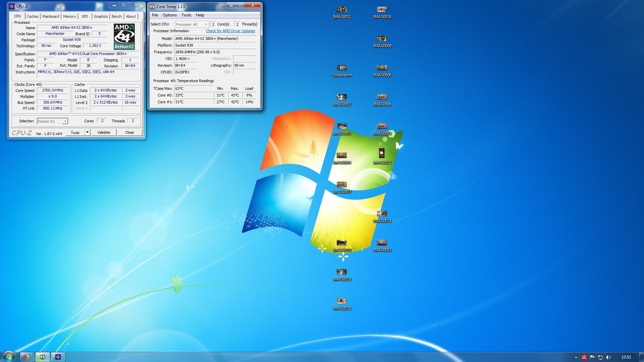Click the Core Speed 2700.34 MHz value
Screen dimensions: 644x362
tap(53, 90)
